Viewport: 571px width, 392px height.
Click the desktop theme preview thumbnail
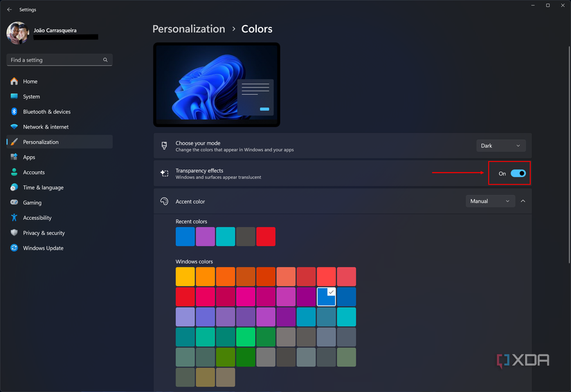click(x=217, y=85)
